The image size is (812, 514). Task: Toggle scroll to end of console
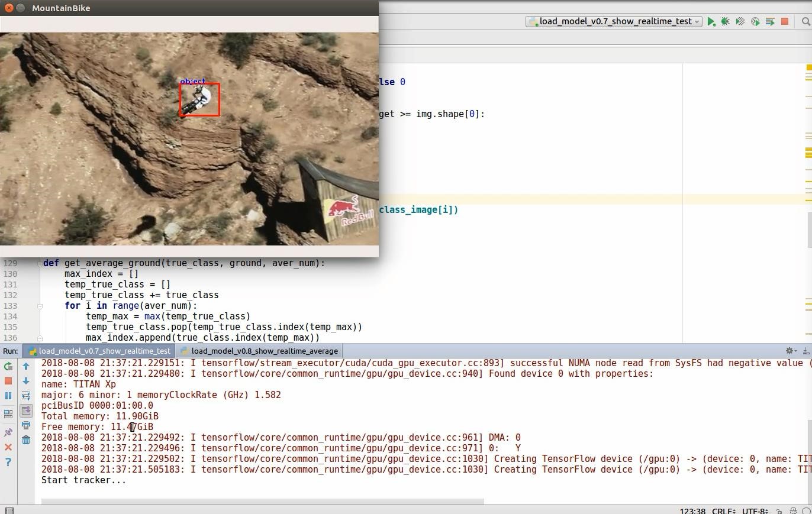(x=26, y=410)
